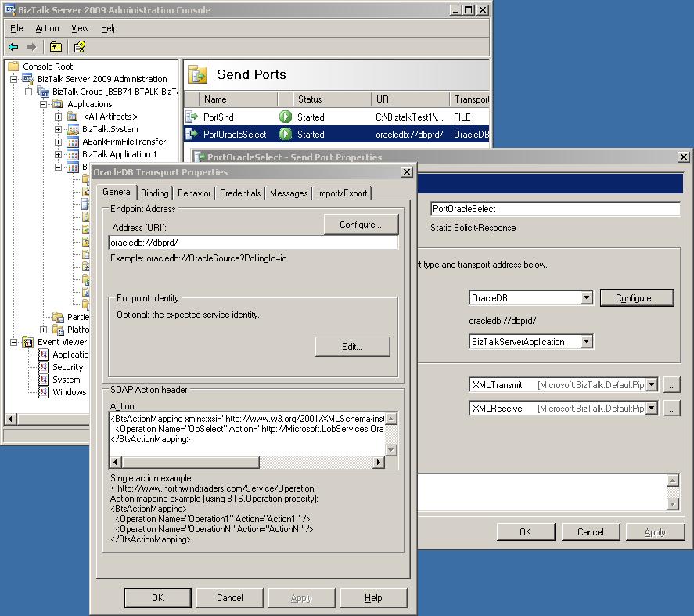This screenshot has width=694, height=616.
Task: Expand the All Artifacts node
Action: [58, 117]
